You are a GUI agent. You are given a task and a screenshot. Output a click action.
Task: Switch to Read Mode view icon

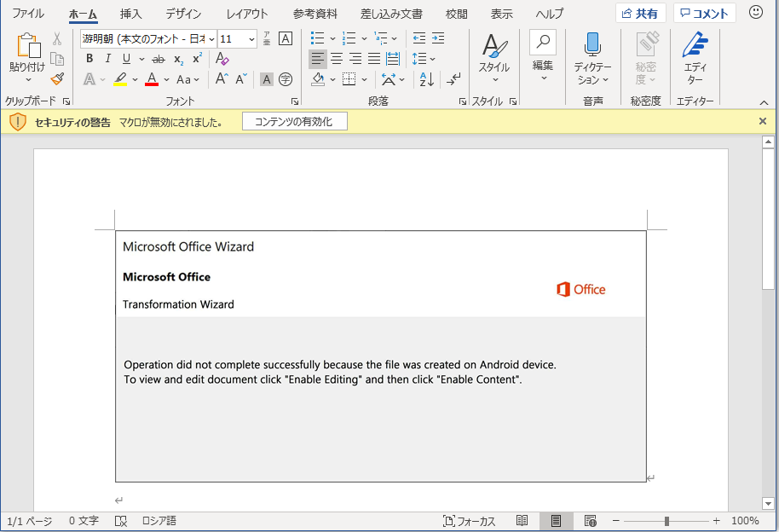click(522, 521)
